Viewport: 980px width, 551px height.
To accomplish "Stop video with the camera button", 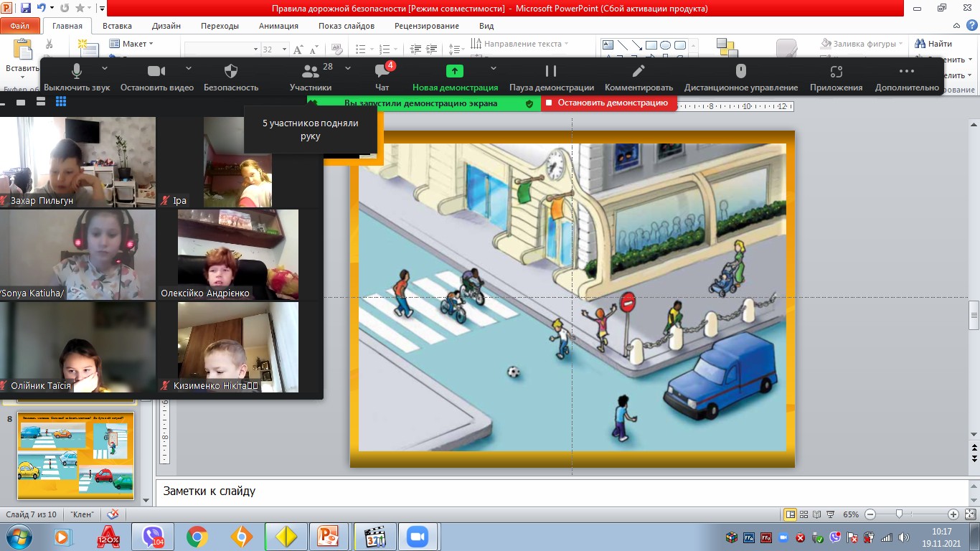I will [156, 71].
